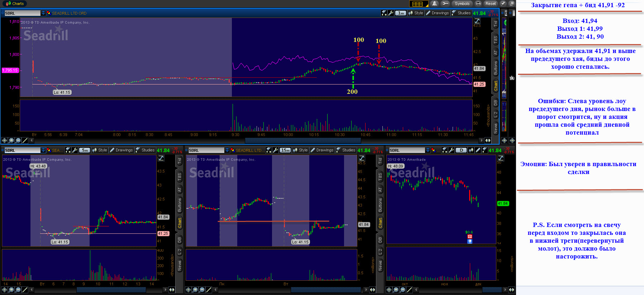This screenshot has width=644, height=295.
Task: Click quick studies flask icon in 1m chart
Action: [x=384, y=13]
